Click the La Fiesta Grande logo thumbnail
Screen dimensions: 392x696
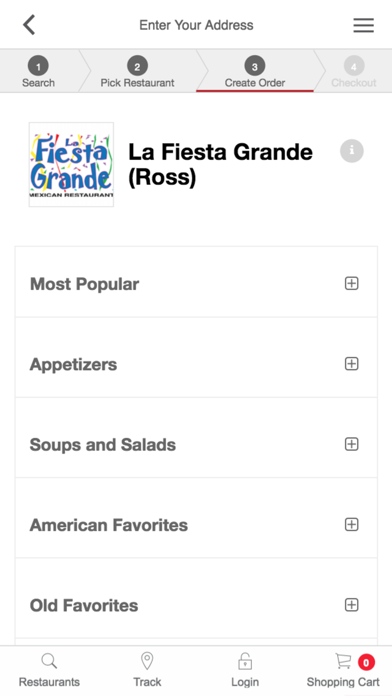click(71, 164)
